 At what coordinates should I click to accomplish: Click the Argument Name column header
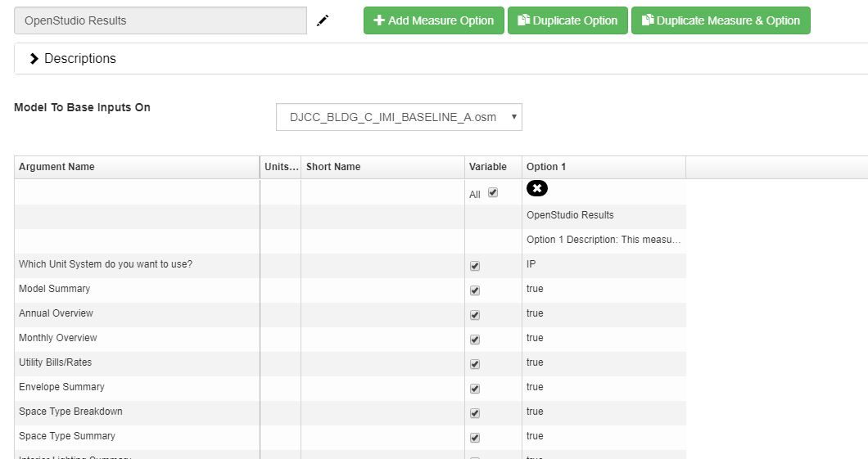point(137,167)
